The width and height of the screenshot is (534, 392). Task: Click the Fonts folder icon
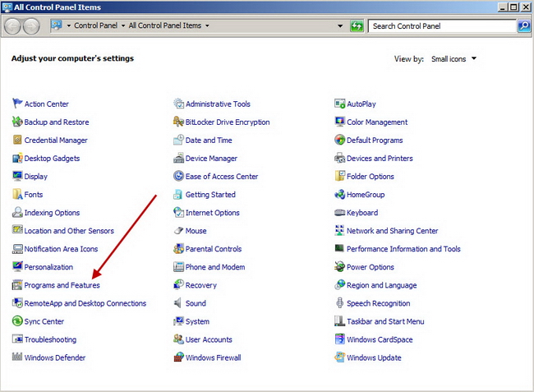17,194
